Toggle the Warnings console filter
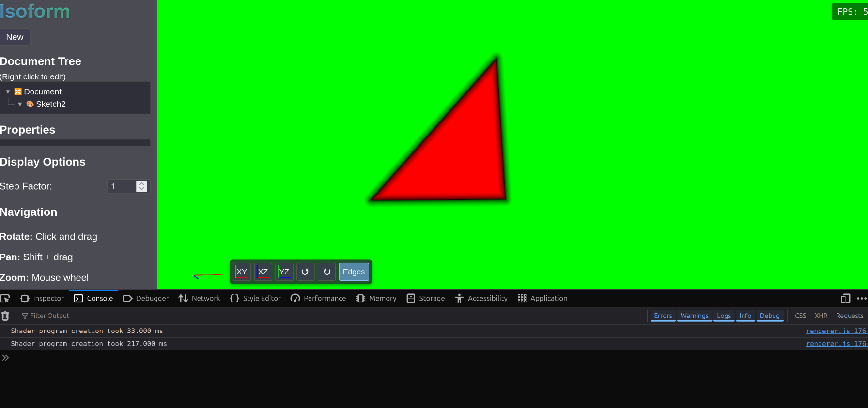 [x=694, y=316]
